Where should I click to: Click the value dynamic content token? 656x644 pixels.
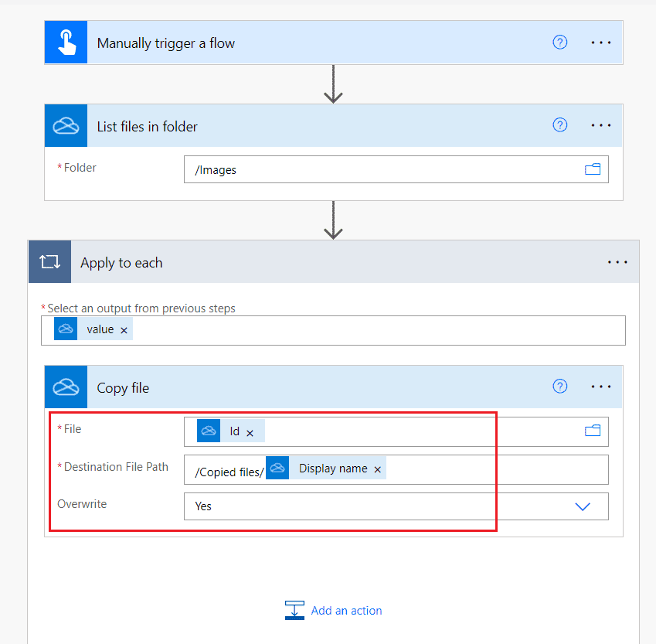pyautogui.click(x=93, y=329)
